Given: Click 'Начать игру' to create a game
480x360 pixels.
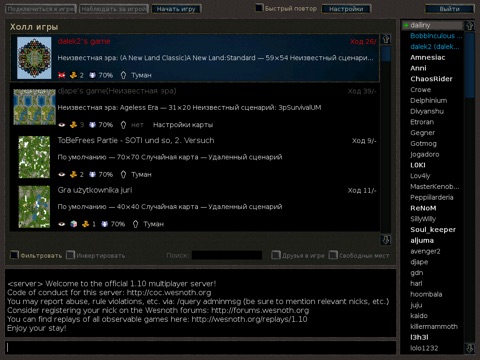Looking at the screenshot, I should pyautogui.click(x=176, y=9).
